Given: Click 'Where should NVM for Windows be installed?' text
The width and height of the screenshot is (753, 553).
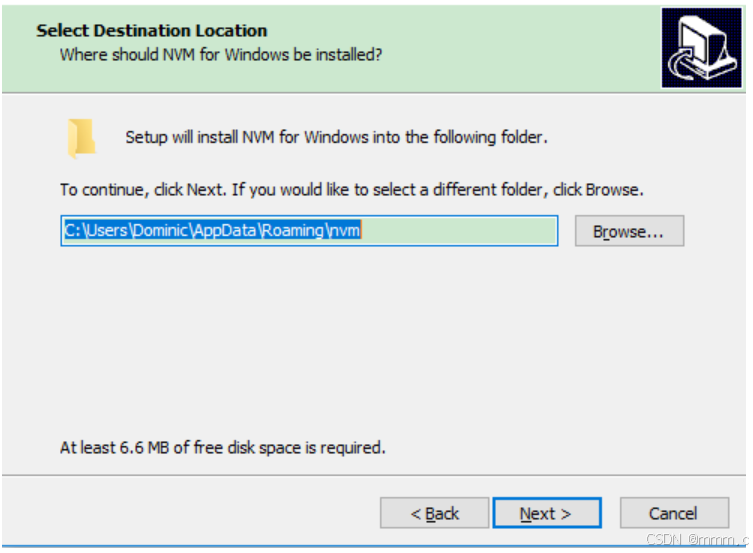Looking at the screenshot, I should [221, 55].
